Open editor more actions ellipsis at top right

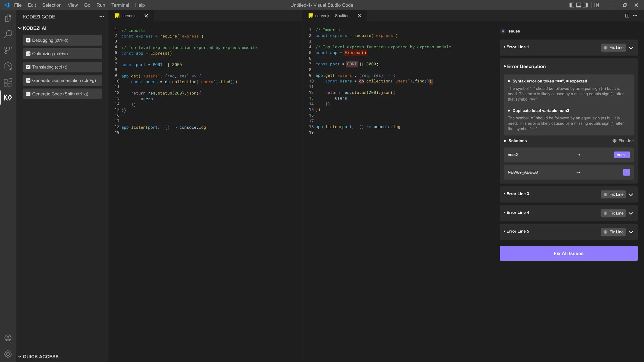pos(635,16)
